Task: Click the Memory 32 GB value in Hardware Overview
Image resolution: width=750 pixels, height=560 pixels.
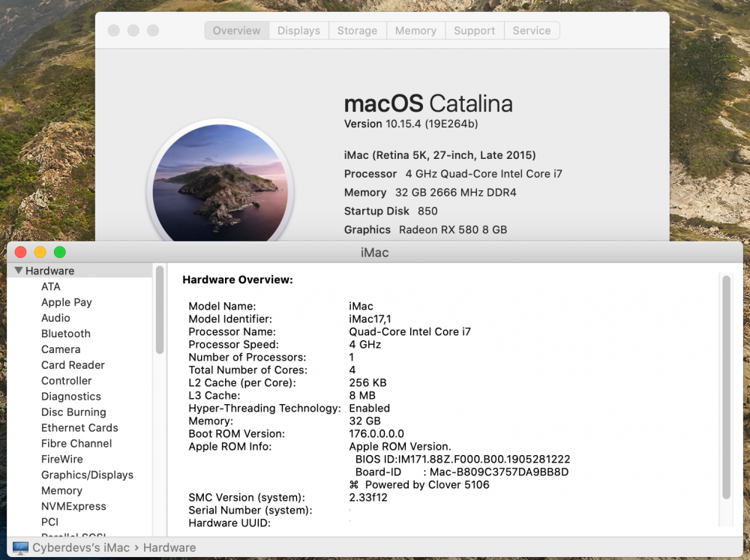Action: click(x=365, y=421)
